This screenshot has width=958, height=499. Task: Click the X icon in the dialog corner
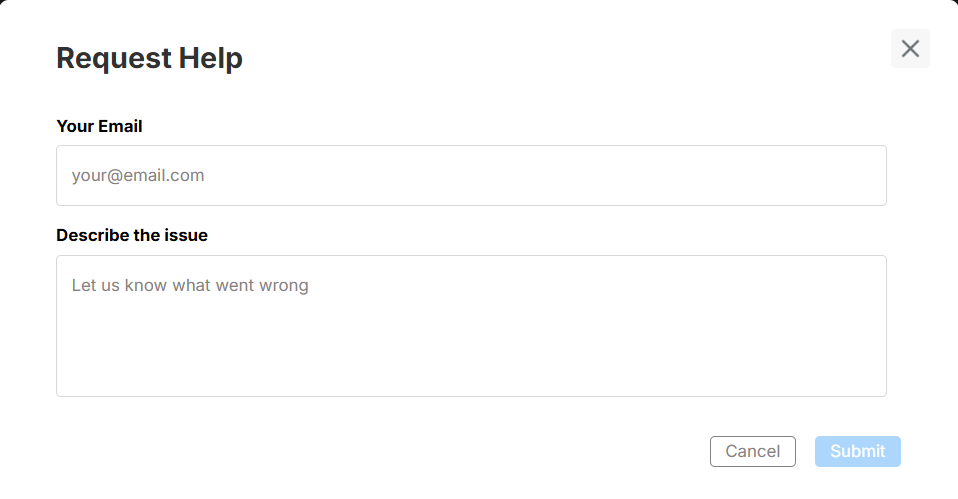click(910, 49)
